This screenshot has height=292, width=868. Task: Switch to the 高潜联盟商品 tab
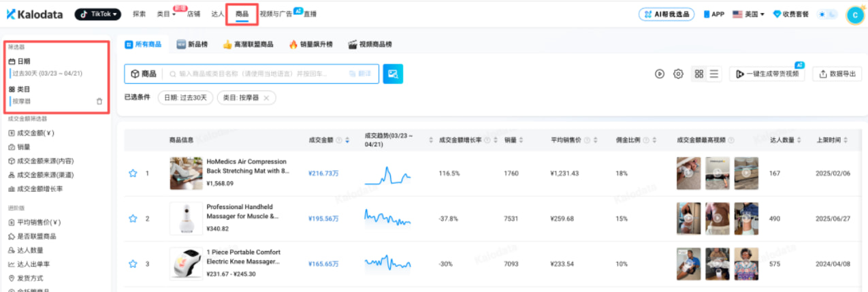[x=248, y=44]
